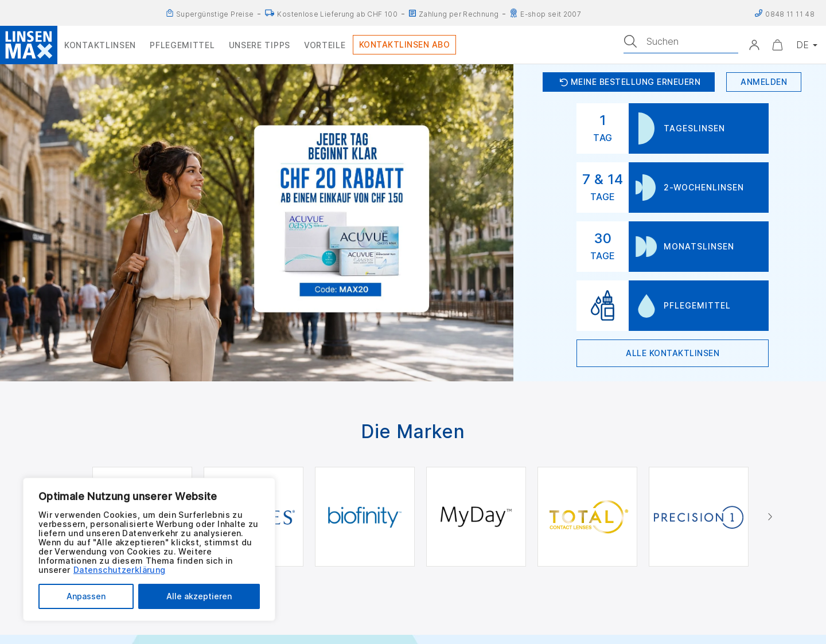
Task: Click Alle Kontaktlinsen button
Action: pyautogui.click(x=672, y=353)
